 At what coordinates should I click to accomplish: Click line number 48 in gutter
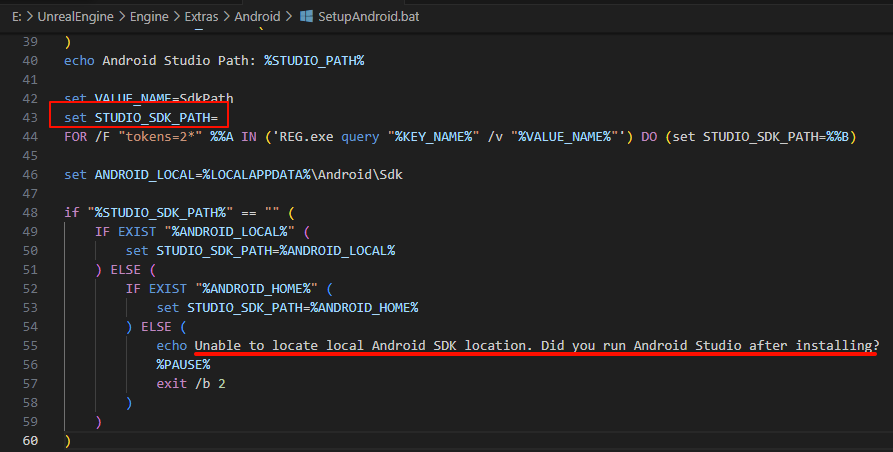pos(29,212)
